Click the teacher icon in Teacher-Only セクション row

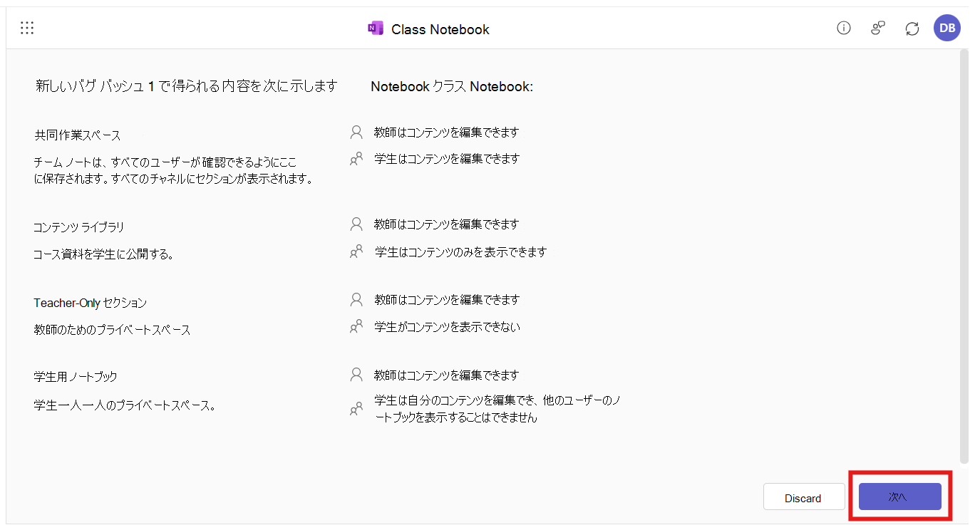click(x=356, y=300)
